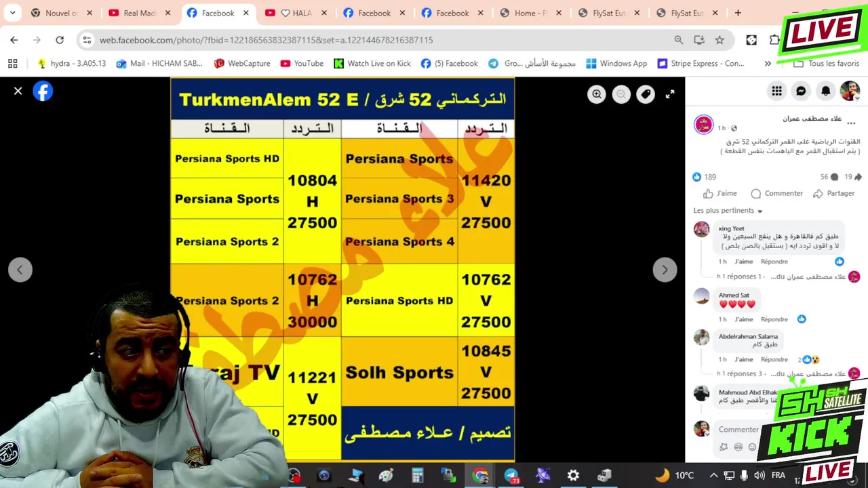Show hidden system tray icons
This screenshot has height=488, width=868.
click(713, 475)
